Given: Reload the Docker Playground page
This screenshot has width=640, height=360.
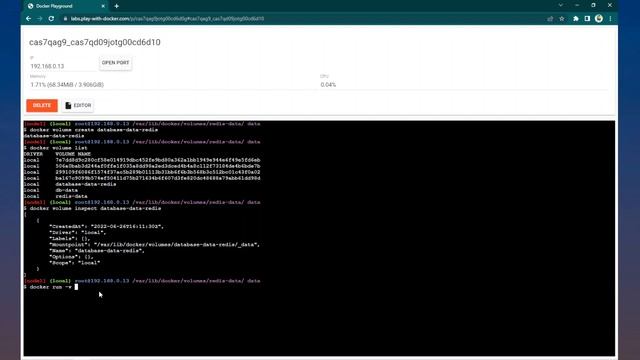Looking at the screenshot, I should [51, 19].
